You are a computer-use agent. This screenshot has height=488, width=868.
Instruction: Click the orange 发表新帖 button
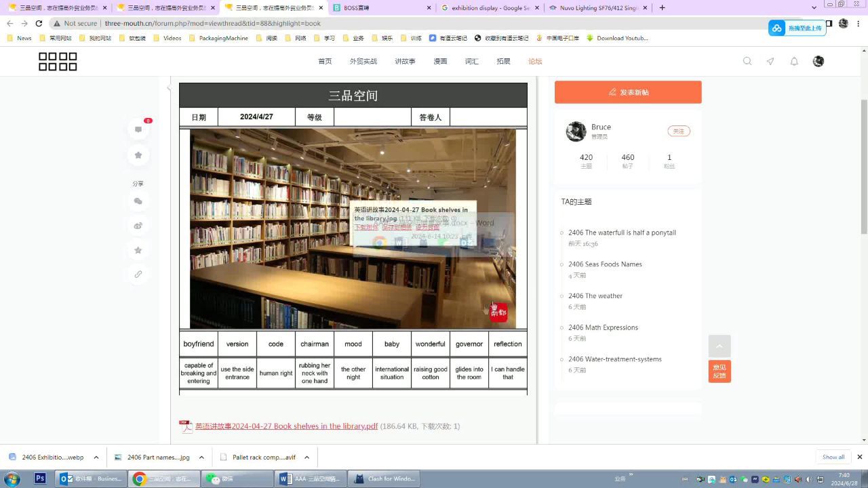[x=628, y=92]
